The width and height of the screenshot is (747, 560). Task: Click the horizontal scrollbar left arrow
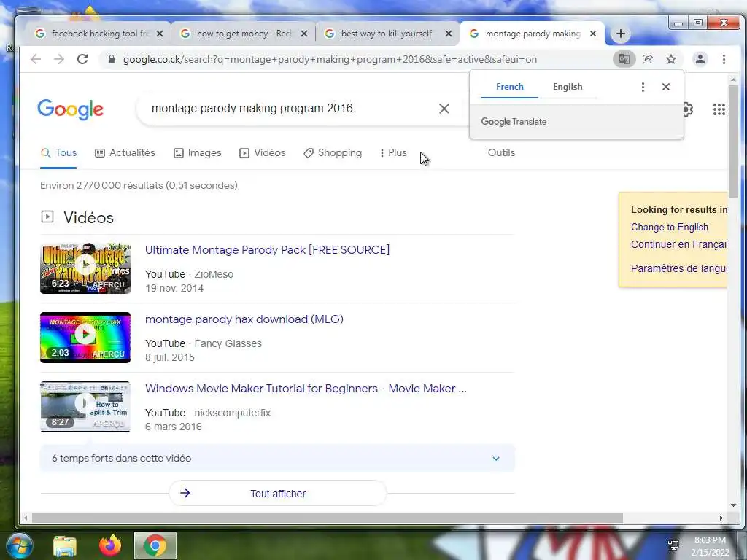pos(26,518)
